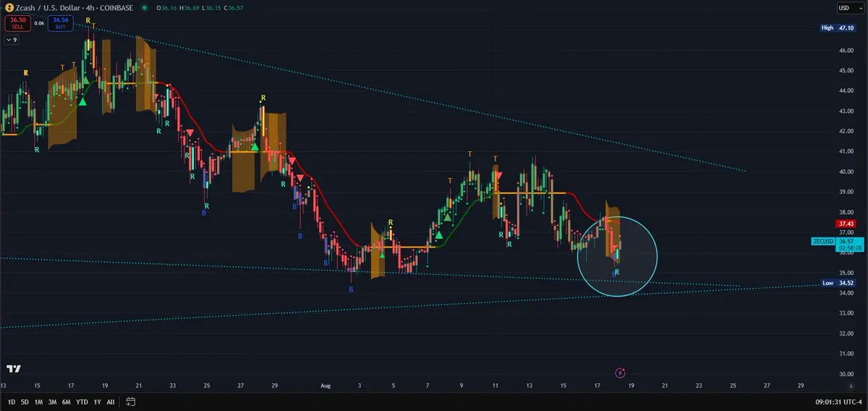Click the 30.00 price axis value
Viewport: 868px width, 411px height.
(x=846, y=374)
